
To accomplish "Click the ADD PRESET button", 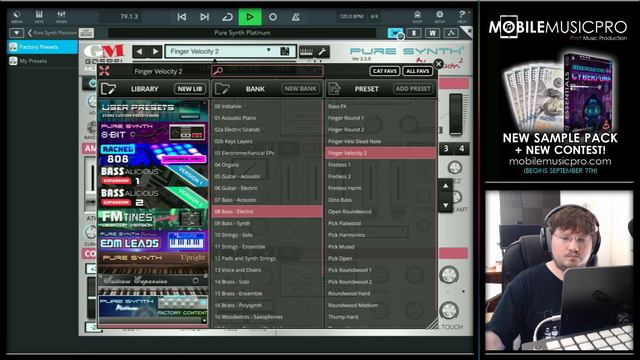I will (413, 89).
